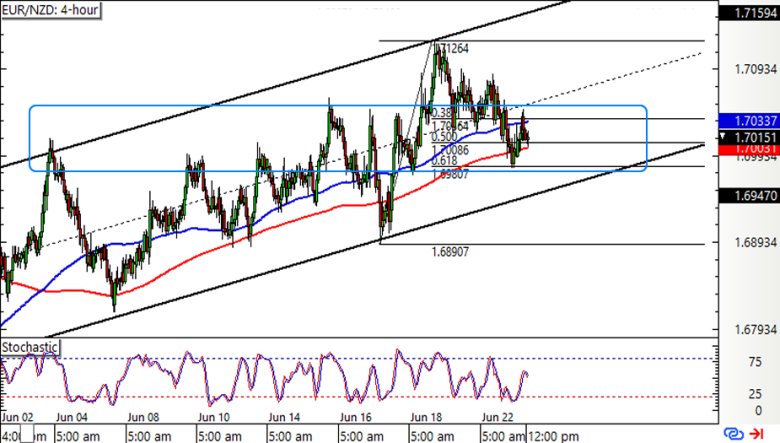Click the 5:00 am time label under Jun 14
Screen dimensions: 780x443
click(290, 437)
